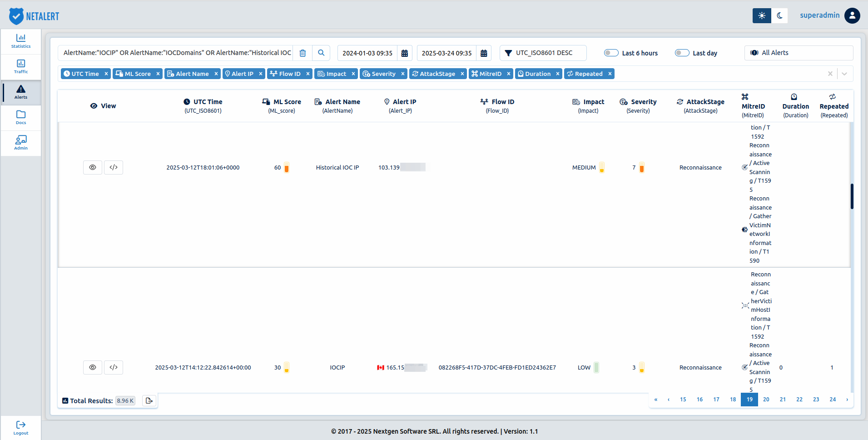Open the UTC_ISO8601 DESC sort dropdown
The image size is (868, 440).
(543, 53)
